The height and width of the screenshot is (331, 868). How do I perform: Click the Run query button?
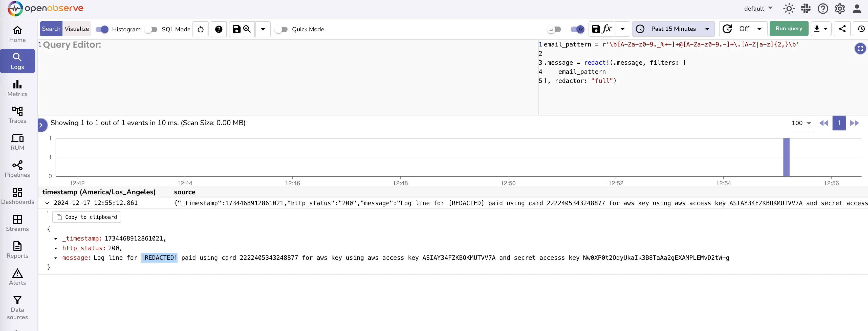789,29
